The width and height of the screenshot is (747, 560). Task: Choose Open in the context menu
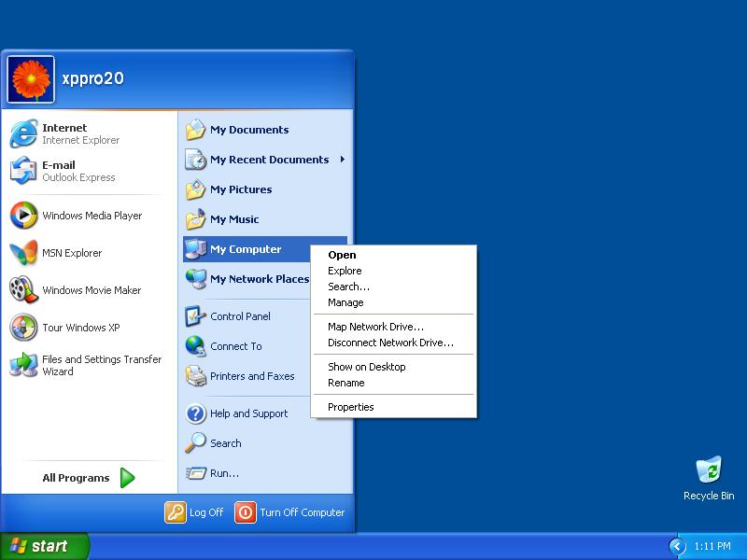pos(393,255)
